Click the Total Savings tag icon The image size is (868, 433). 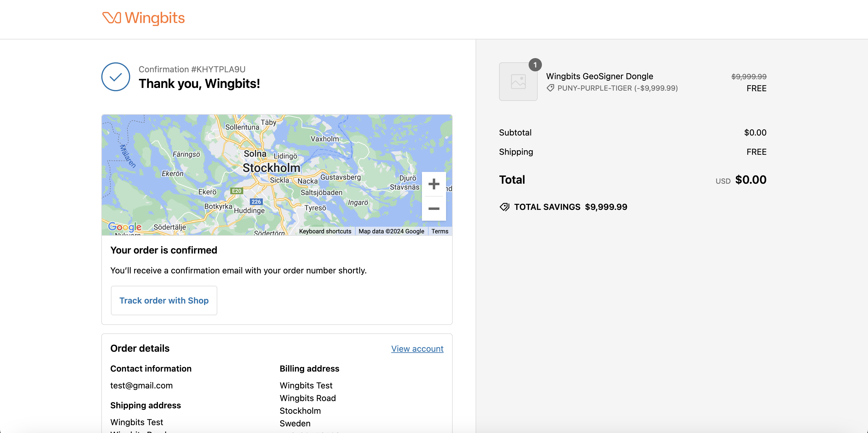[x=505, y=207]
